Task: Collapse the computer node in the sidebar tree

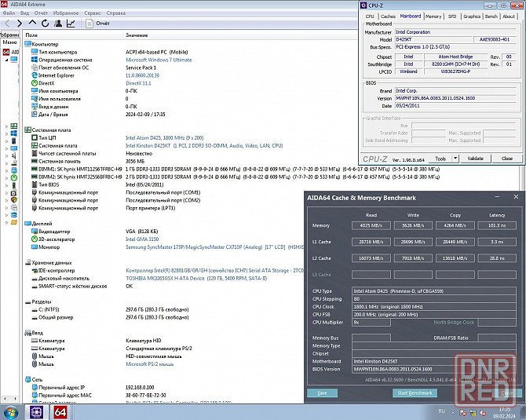Action: pyautogui.click(x=7, y=60)
